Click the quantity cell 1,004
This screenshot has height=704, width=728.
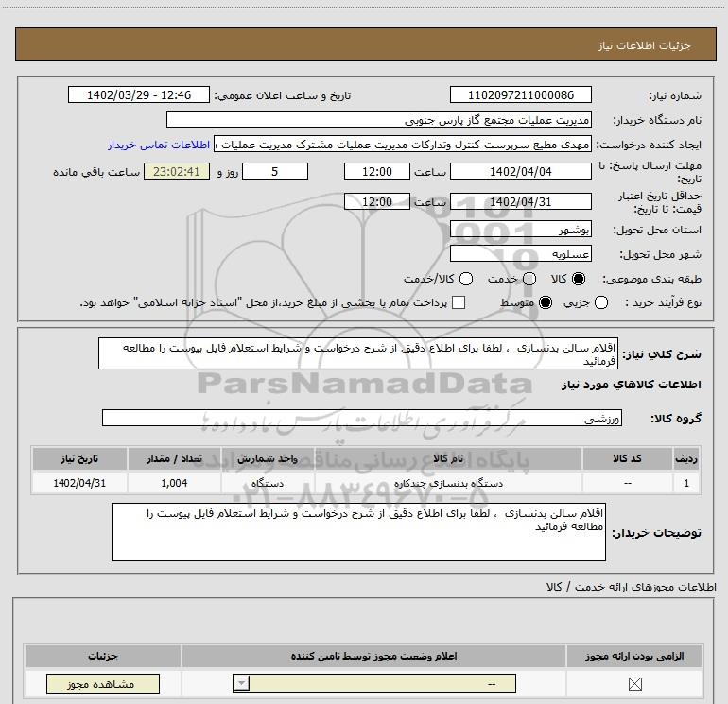(x=174, y=483)
